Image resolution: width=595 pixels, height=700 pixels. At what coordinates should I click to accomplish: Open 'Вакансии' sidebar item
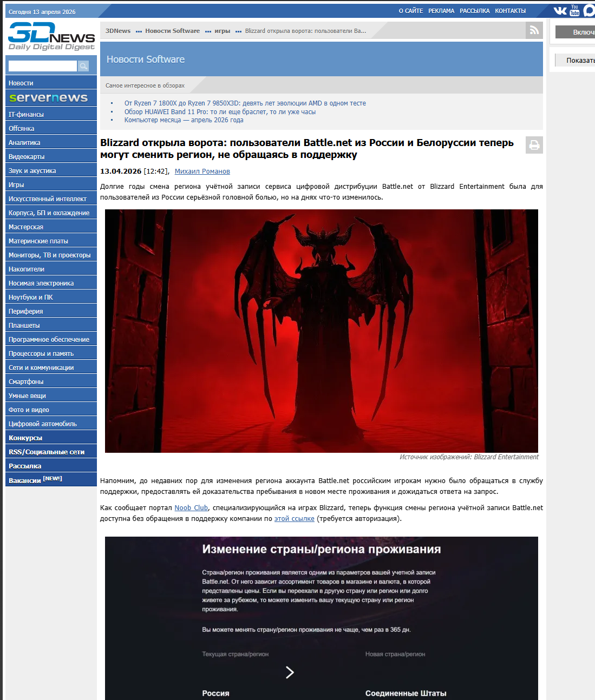[51, 480]
